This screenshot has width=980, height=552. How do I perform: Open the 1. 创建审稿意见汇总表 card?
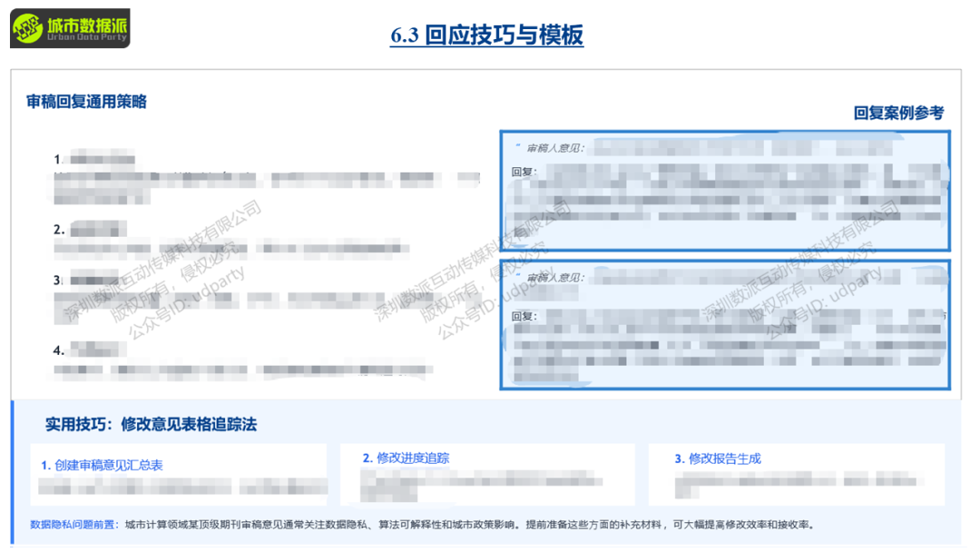pyautogui.click(x=102, y=465)
